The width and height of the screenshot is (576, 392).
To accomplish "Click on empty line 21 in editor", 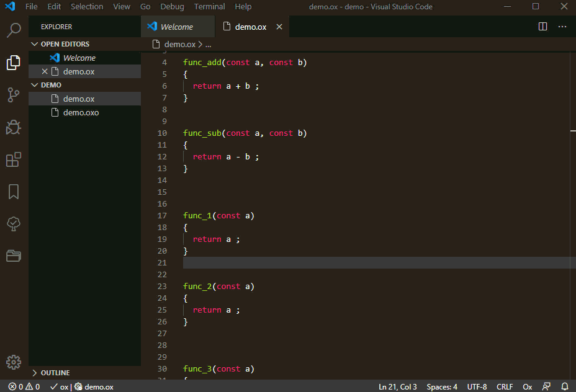I will (372, 263).
